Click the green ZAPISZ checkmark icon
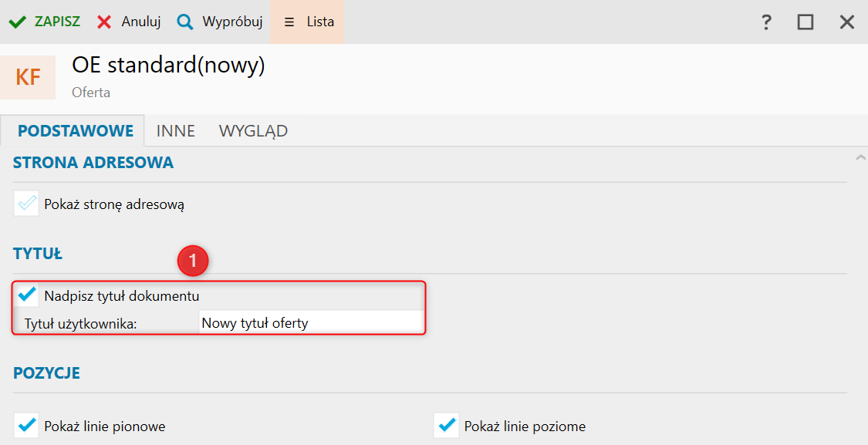This screenshot has width=868, height=445. 18,22
